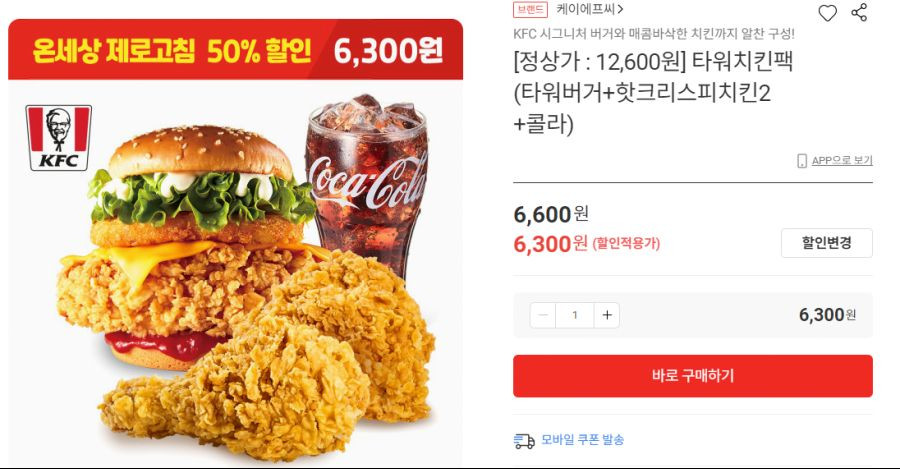Click the 할인변경 button
The width and height of the screenshot is (900, 469).
pos(827,243)
